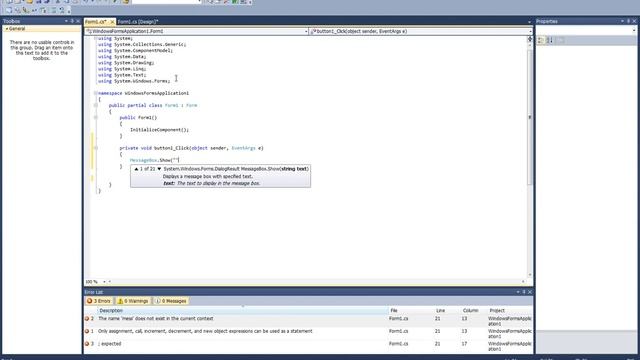The width and height of the screenshot is (640, 360).
Task: Sort Error List by Line column
Action: [x=447, y=311]
